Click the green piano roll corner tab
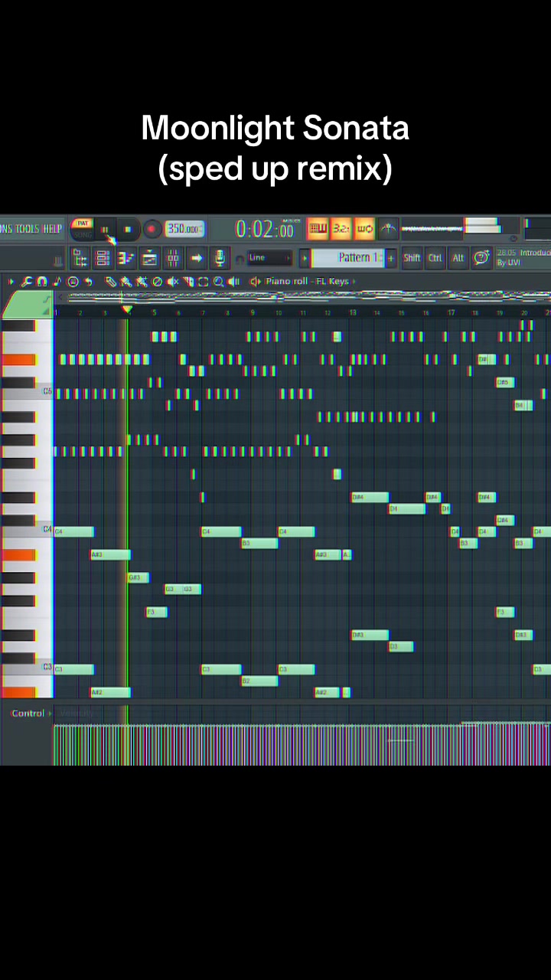 pos(28,304)
